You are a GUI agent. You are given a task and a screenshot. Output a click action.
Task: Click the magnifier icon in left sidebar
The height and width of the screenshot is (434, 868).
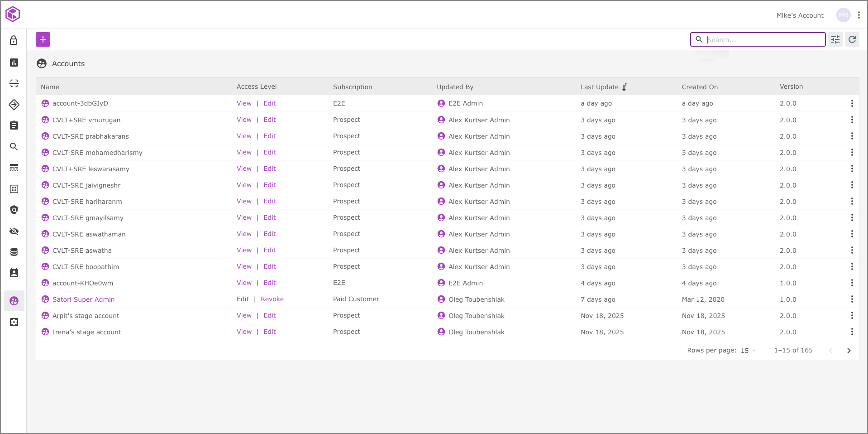(x=14, y=147)
